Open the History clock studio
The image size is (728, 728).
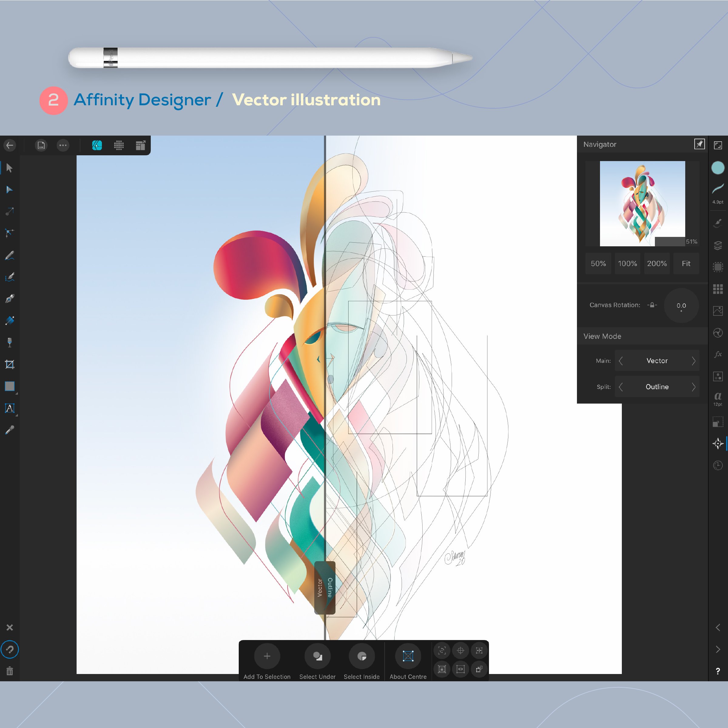pos(718,465)
